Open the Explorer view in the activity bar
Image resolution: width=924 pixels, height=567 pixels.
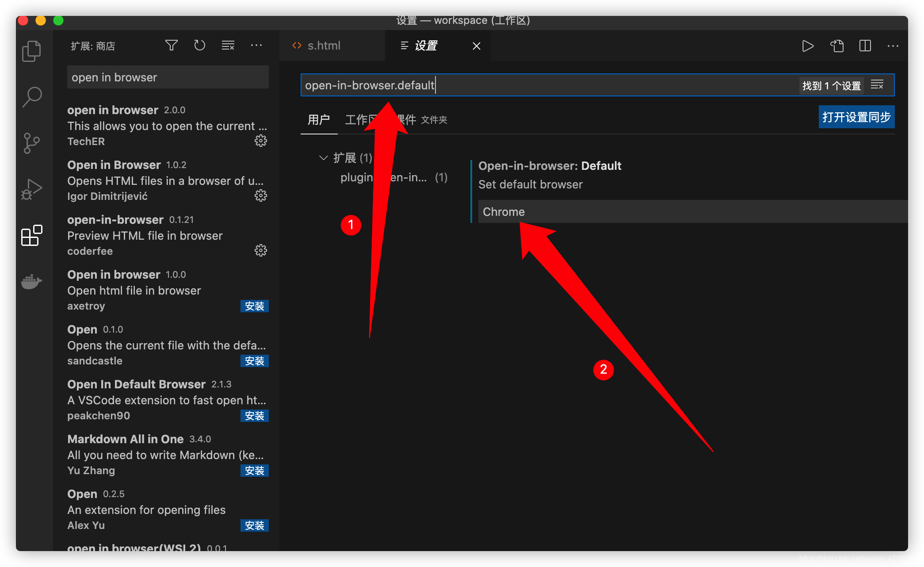click(31, 50)
